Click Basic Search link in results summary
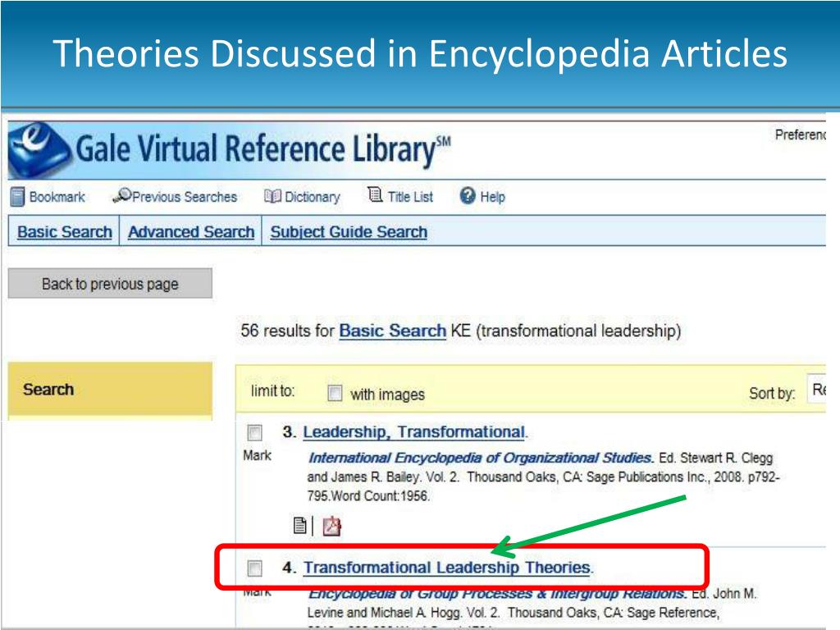The image size is (840, 630). point(393,331)
